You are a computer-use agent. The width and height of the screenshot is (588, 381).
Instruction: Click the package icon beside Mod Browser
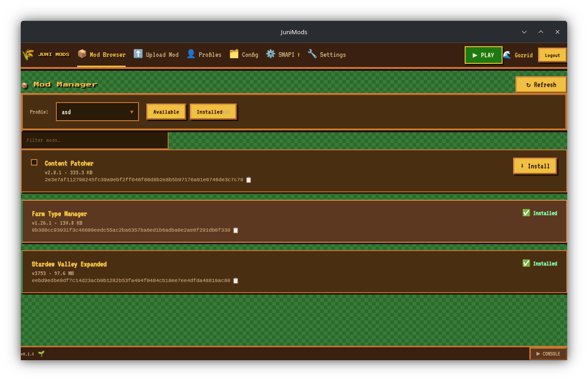(x=82, y=54)
